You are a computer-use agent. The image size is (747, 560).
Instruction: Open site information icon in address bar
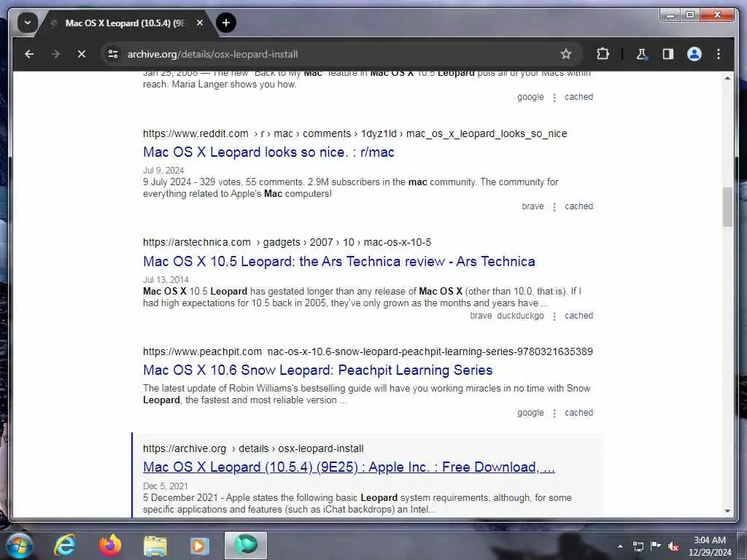coord(113,54)
